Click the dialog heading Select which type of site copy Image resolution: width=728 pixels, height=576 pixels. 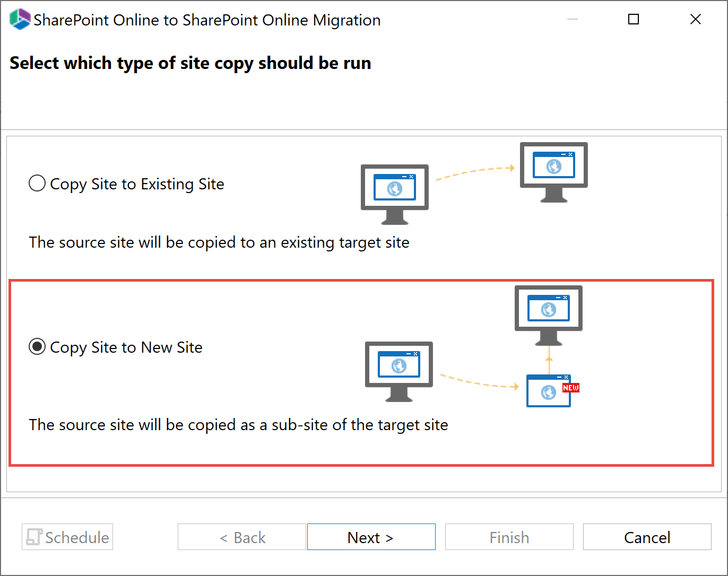click(x=190, y=63)
